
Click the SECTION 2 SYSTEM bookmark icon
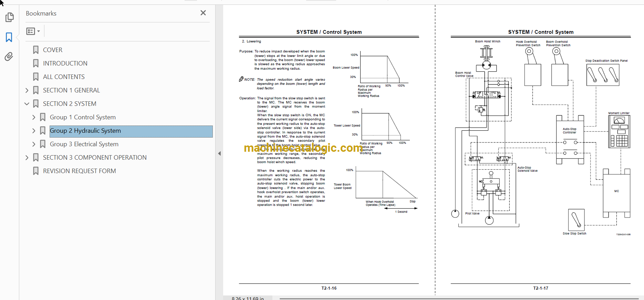click(x=36, y=104)
